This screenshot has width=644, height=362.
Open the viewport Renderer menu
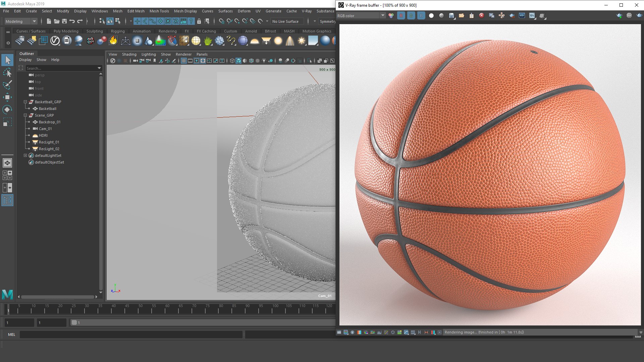183,54
